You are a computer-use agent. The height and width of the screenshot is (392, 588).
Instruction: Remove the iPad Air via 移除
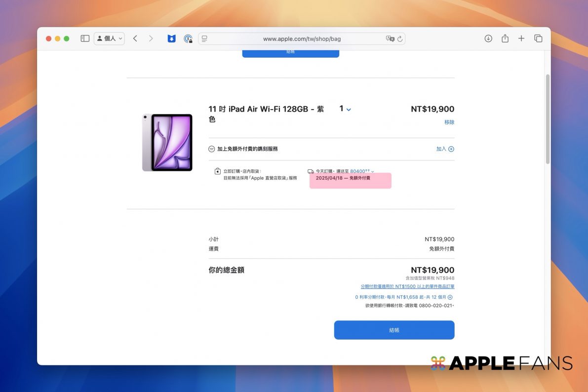click(449, 122)
